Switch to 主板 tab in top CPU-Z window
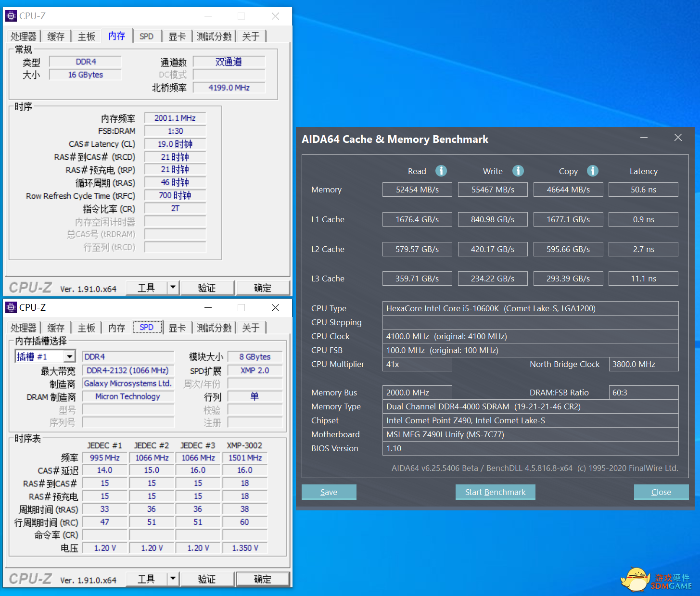Screen dimensions: 700x596 pos(87,37)
